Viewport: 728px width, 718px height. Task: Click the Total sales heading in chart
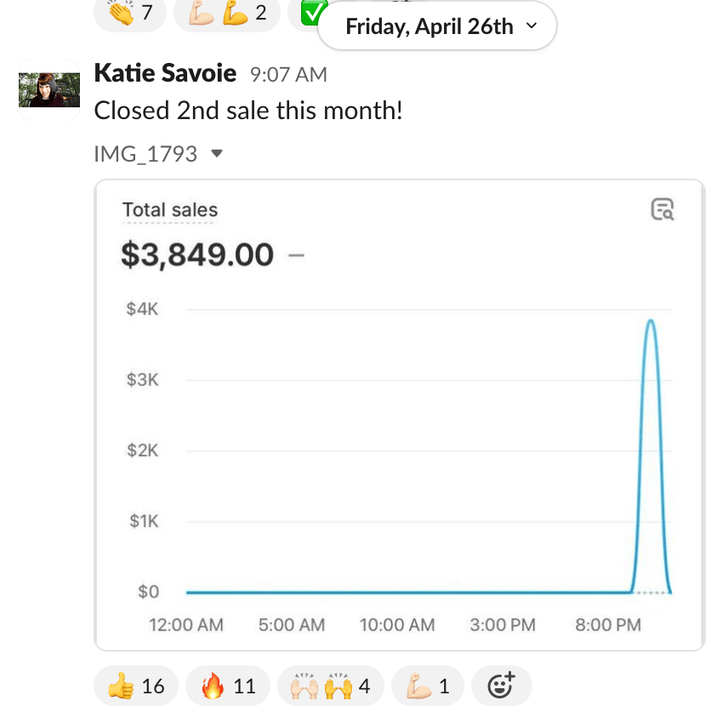click(170, 210)
